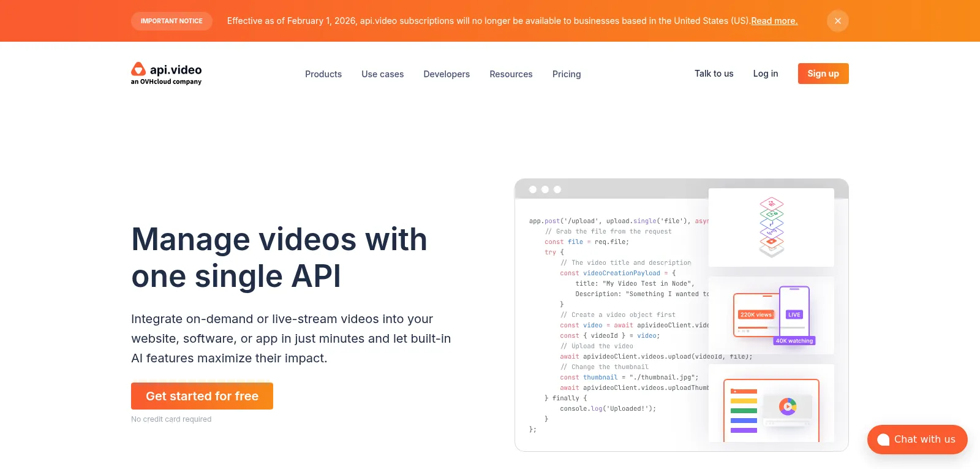Click the 'an OVHcloud company' tagline
980x469 pixels.
pyautogui.click(x=166, y=82)
